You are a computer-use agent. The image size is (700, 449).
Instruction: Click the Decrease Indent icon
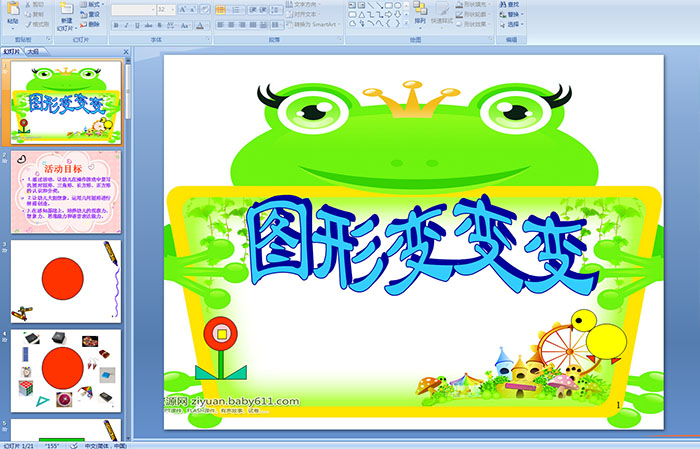[252, 9]
